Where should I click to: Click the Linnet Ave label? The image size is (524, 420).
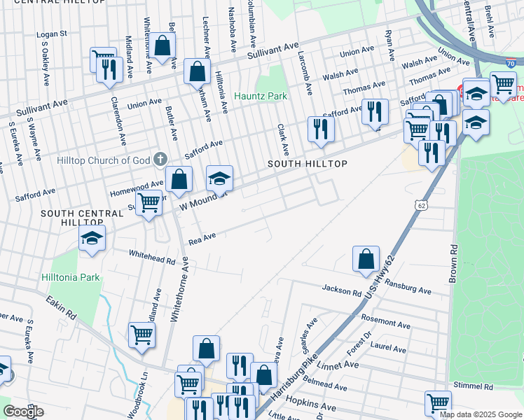(338, 365)
